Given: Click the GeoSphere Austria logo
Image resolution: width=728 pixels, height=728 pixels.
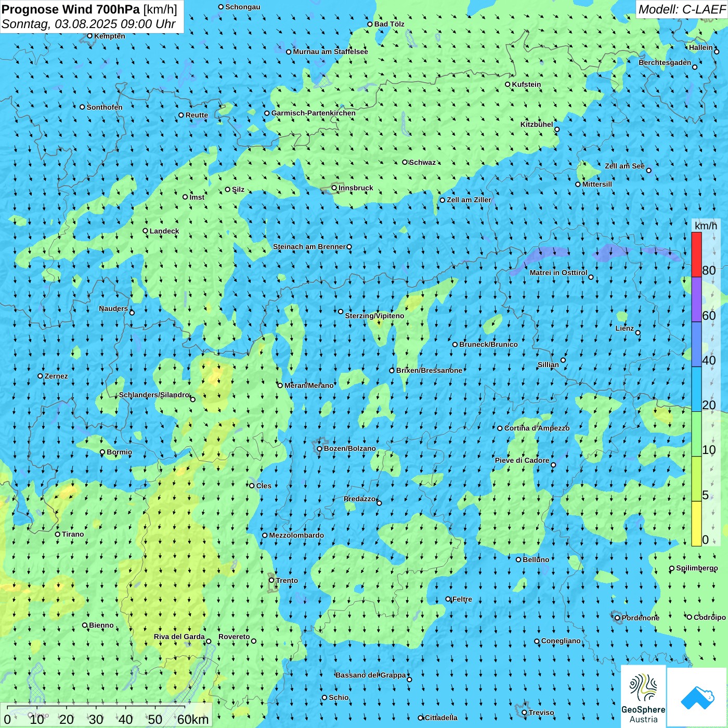Looking at the screenshot, I should click(x=643, y=697).
